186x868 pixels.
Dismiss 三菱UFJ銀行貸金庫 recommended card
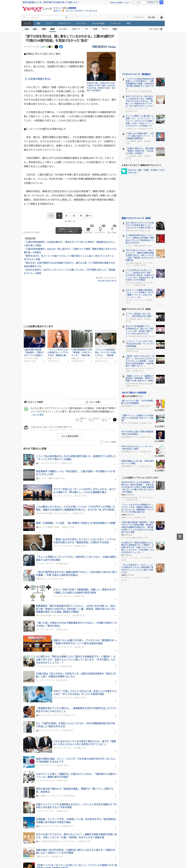click(x=44, y=361)
